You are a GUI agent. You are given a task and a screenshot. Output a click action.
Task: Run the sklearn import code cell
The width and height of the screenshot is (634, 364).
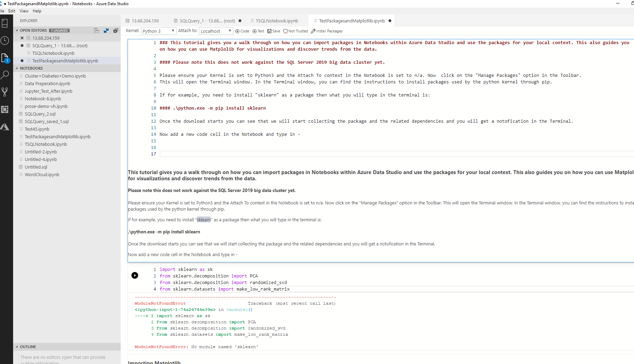(135, 275)
